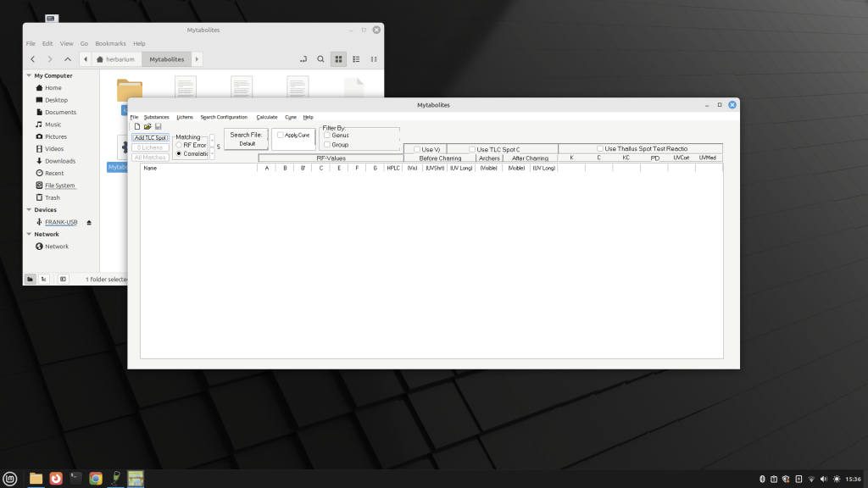Collapse the Devices sidebar section

[29, 210]
